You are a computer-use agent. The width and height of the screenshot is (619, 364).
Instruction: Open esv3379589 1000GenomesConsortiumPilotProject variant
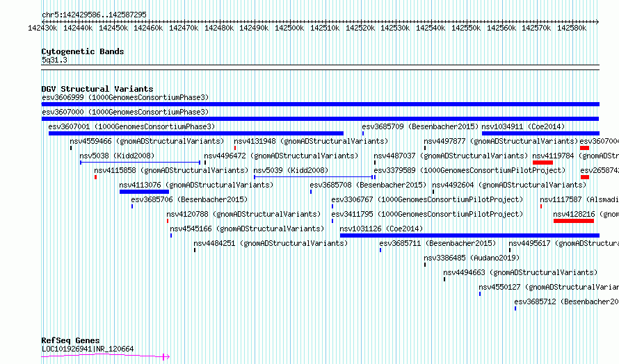(x=469, y=170)
